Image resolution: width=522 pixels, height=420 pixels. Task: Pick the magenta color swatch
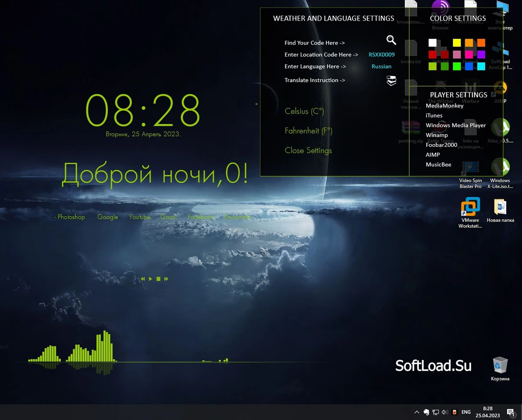pos(469,54)
